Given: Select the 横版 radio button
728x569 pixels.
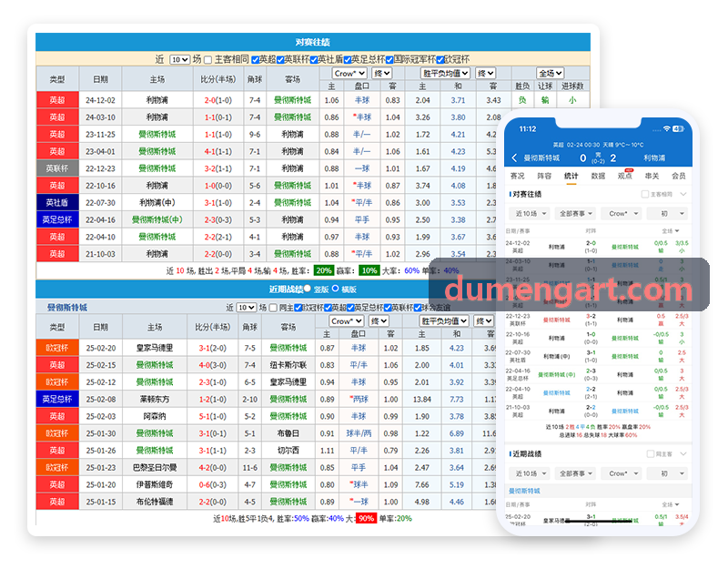Looking at the screenshot, I should tap(335, 289).
